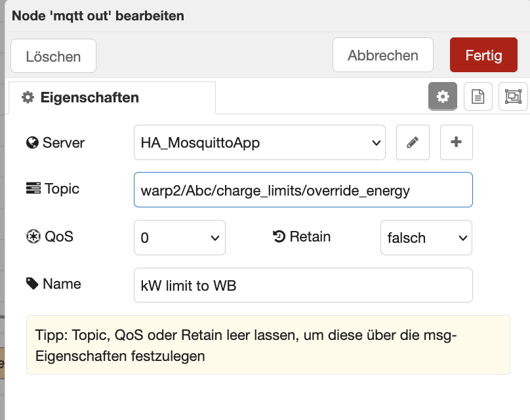
Task: Click the Server label text
Action: click(64, 142)
